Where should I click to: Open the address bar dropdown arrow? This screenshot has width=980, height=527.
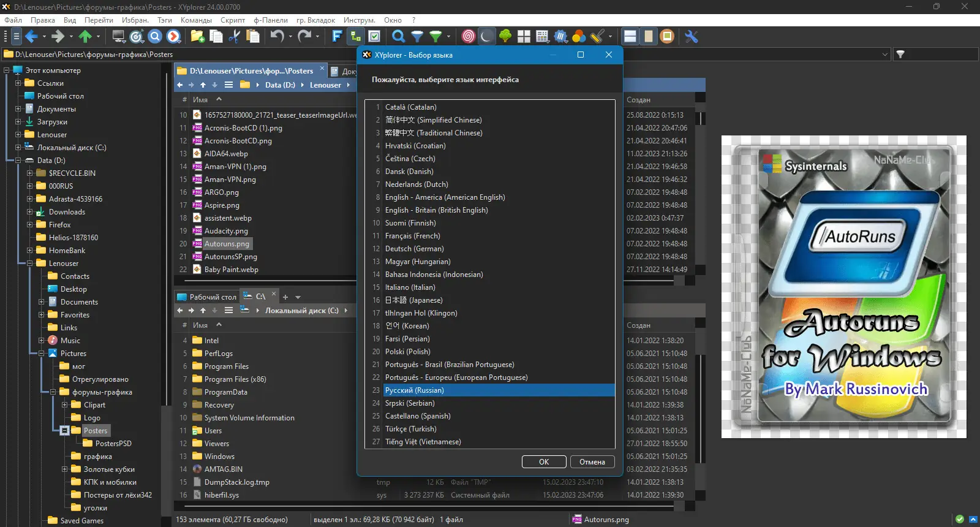click(884, 55)
